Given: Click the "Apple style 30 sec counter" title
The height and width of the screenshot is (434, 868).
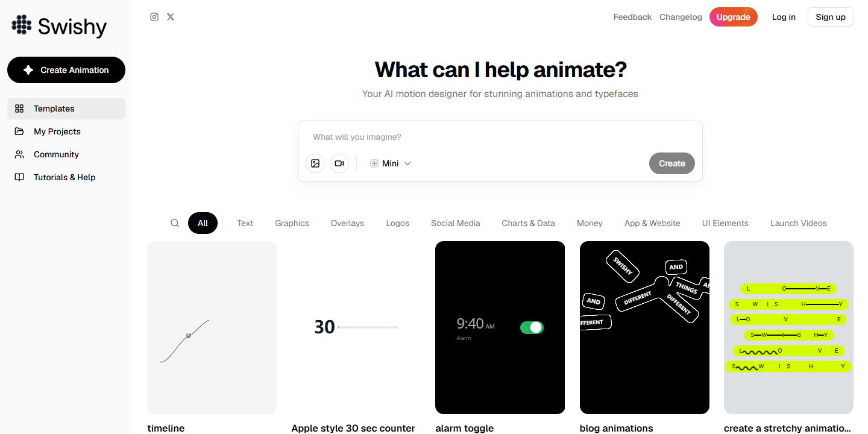Looking at the screenshot, I should point(353,428).
